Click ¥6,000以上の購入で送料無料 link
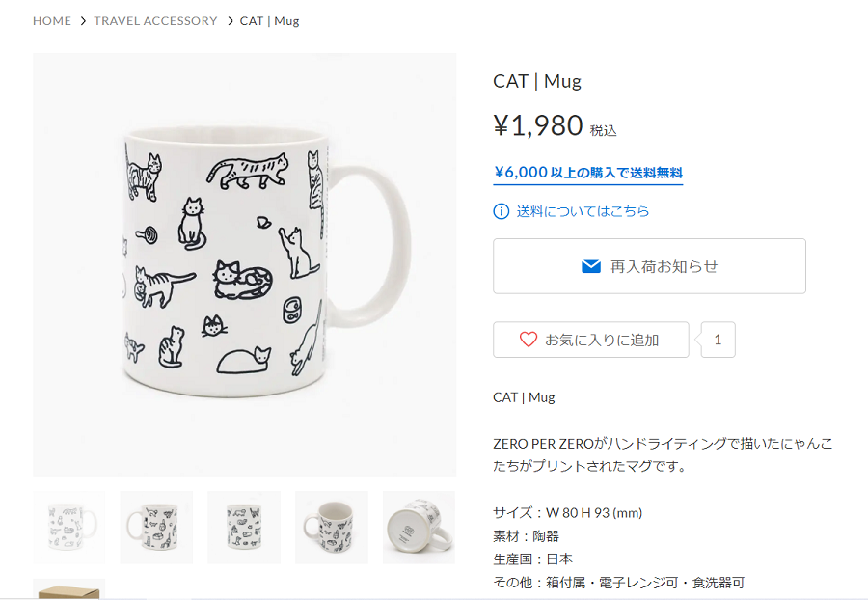 (588, 173)
